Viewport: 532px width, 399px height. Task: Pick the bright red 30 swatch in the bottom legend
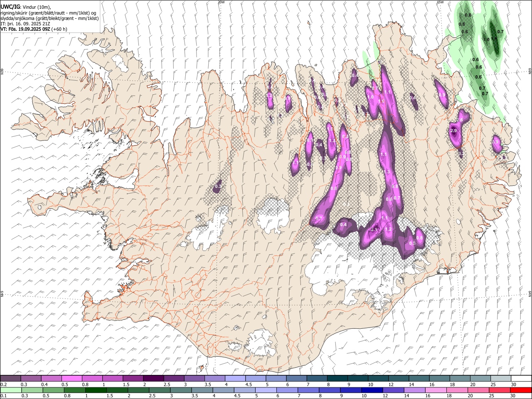pyautogui.click(x=520, y=390)
